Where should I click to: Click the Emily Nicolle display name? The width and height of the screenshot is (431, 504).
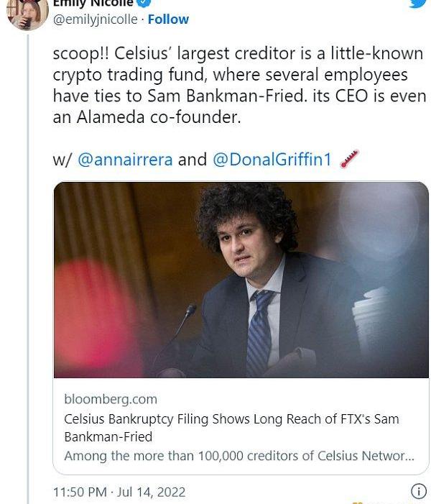pyautogui.click(x=93, y=3)
